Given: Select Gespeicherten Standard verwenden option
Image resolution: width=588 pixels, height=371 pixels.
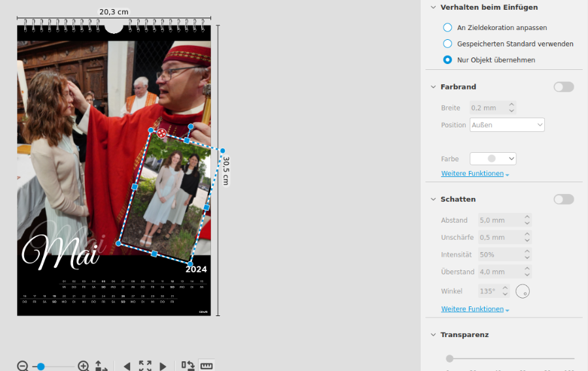Looking at the screenshot, I should 448,44.
